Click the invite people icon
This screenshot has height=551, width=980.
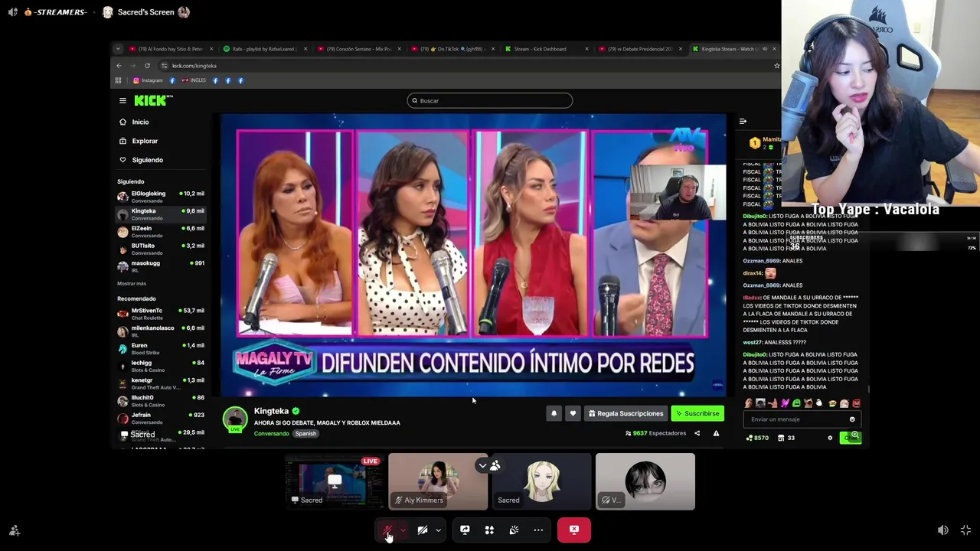click(x=14, y=530)
